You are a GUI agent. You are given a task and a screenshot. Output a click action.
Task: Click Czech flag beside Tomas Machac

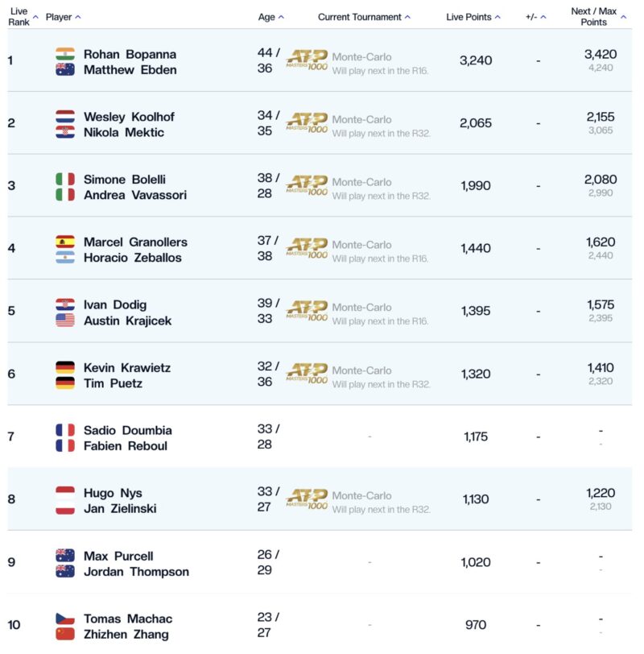65,619
